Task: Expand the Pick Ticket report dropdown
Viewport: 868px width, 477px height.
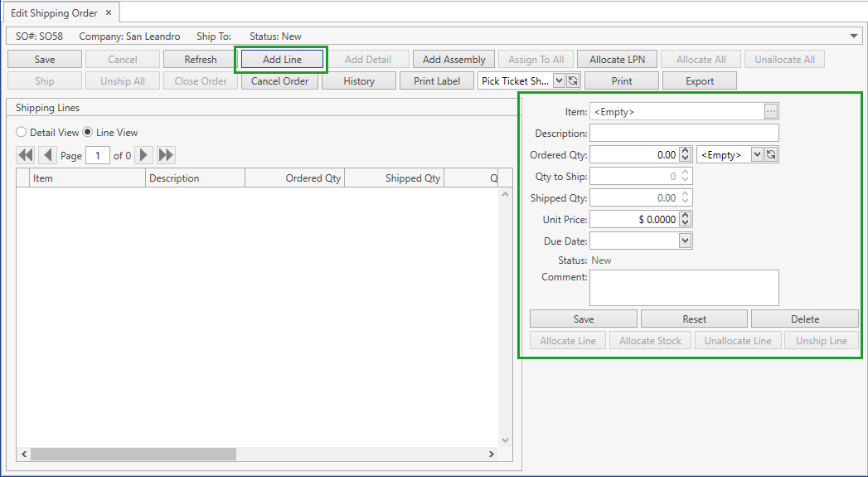Action: [x=559, y=80]
